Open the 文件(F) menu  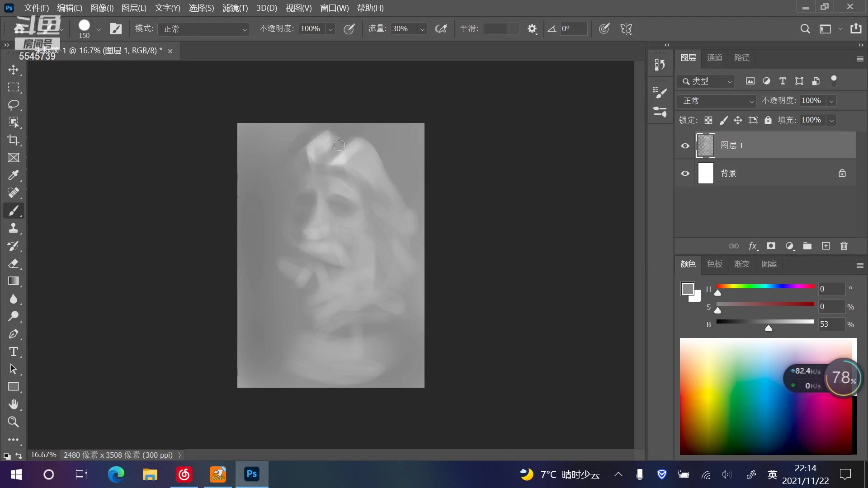[x=36, y=8]
